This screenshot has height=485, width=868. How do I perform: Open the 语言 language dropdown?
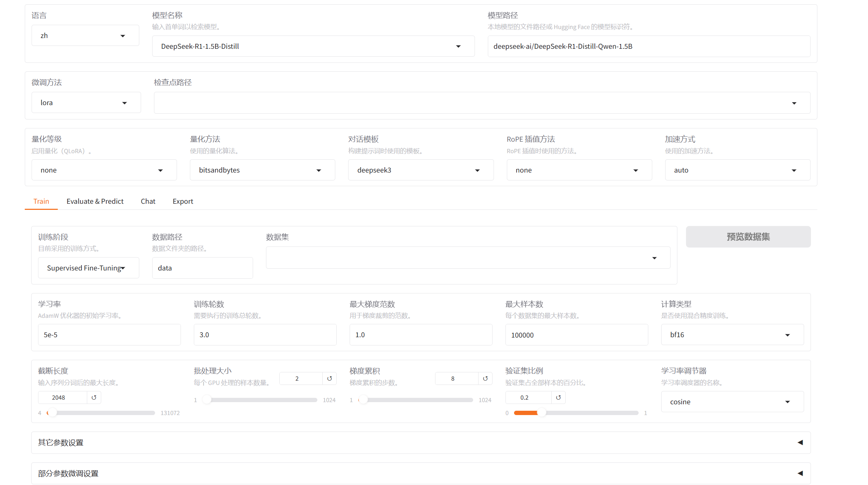point(85,36)
